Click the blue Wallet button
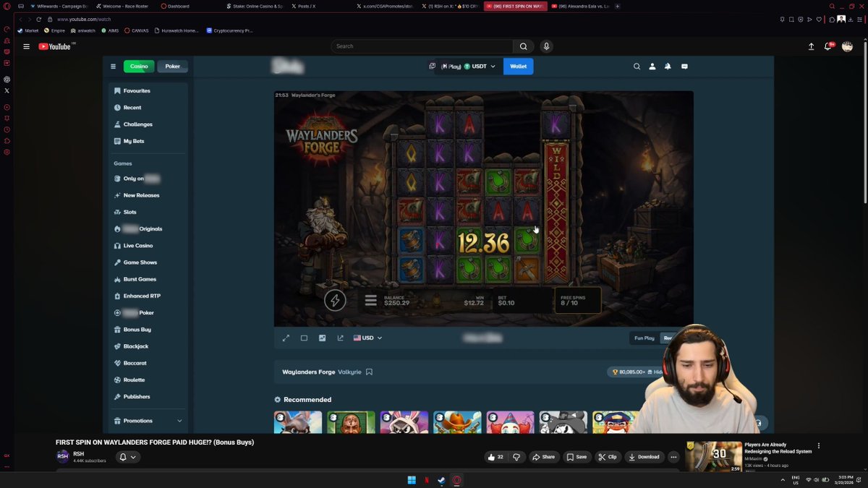The image size is (868, 488). [x=519, y=67]
